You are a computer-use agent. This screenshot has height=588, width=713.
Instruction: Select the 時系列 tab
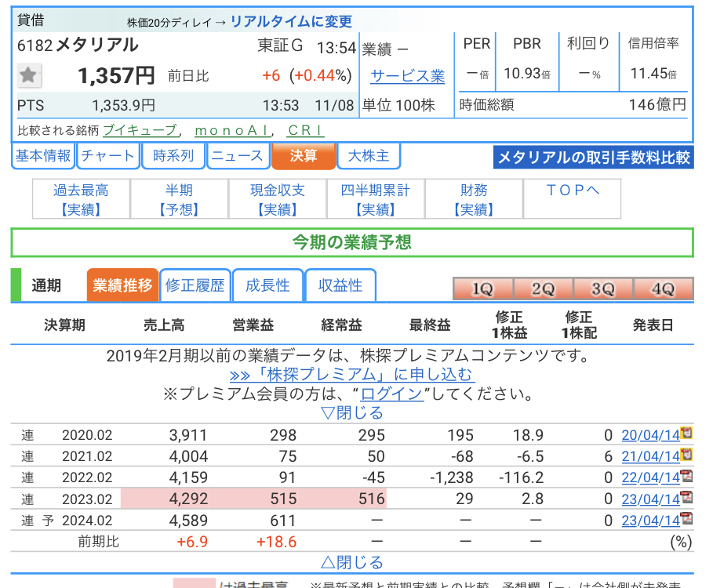[173, 156]
